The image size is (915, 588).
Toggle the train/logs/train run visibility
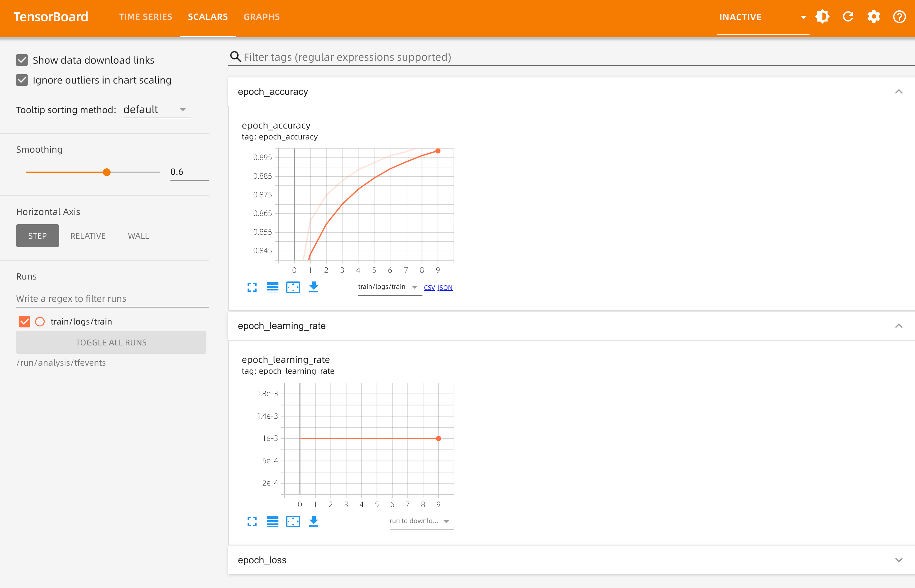(x=24, y=321)
